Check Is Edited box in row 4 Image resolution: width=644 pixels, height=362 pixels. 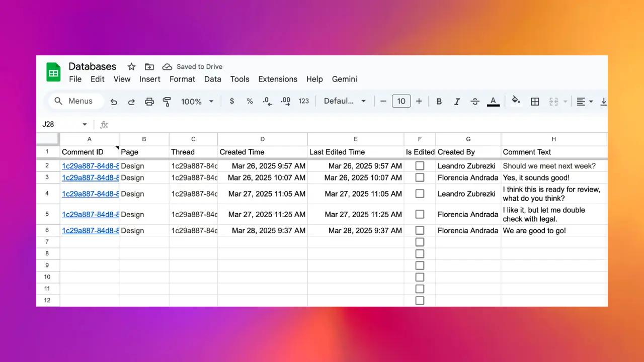click(420, 194)
